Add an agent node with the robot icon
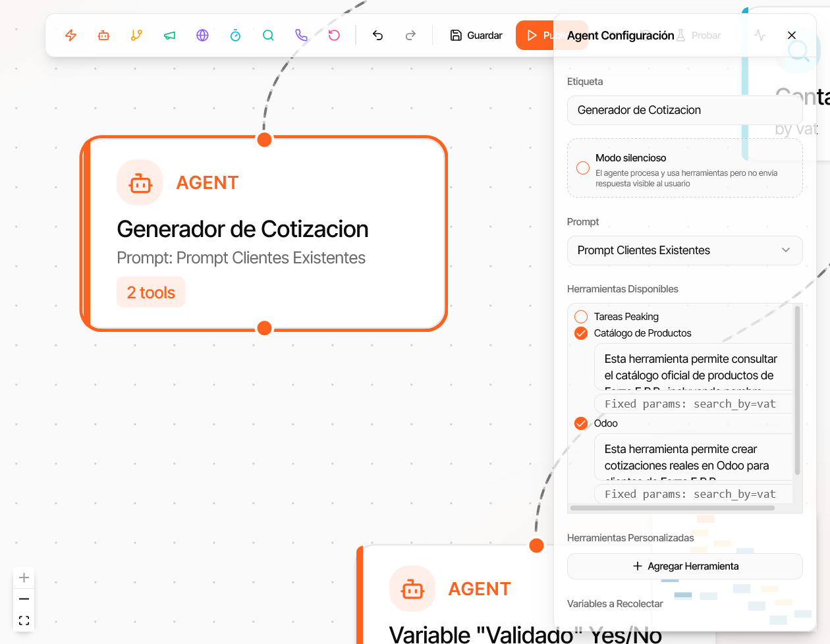This screenshot has width=830, height=644. point(104,36)
